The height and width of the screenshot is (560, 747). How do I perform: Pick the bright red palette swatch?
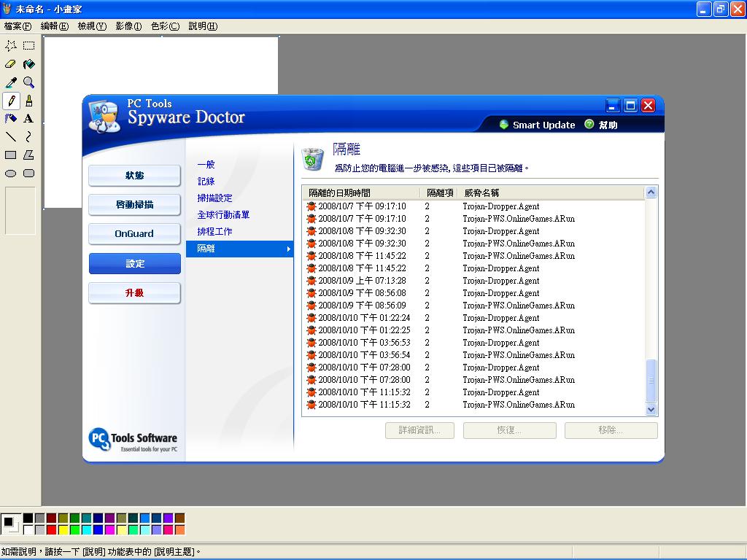point(52,529)
